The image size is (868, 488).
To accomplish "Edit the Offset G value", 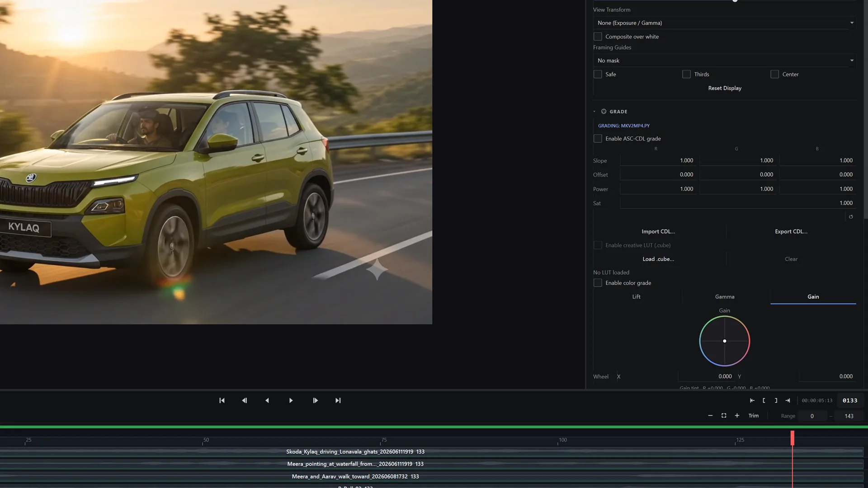I will point(739,174).
